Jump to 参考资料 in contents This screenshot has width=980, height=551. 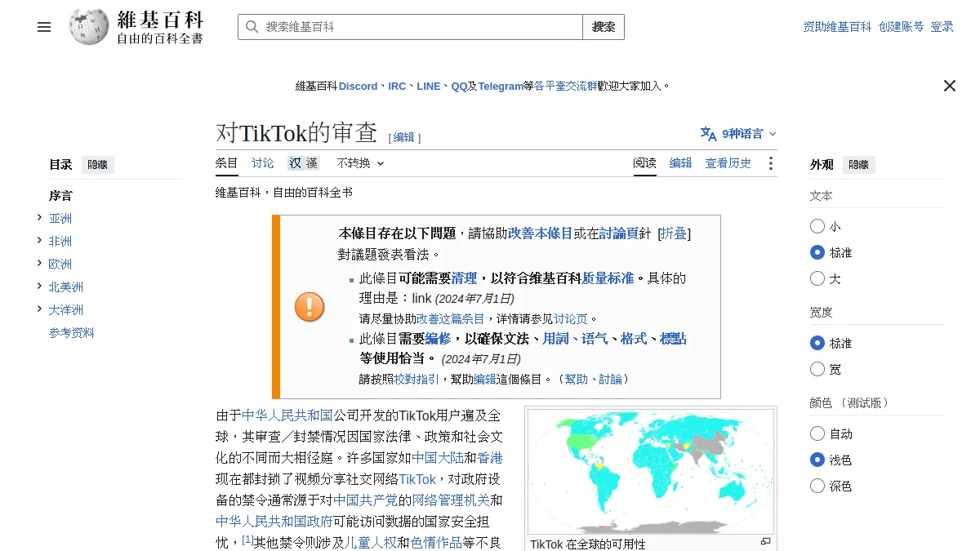pyautogui.click(x=72, y=333)
